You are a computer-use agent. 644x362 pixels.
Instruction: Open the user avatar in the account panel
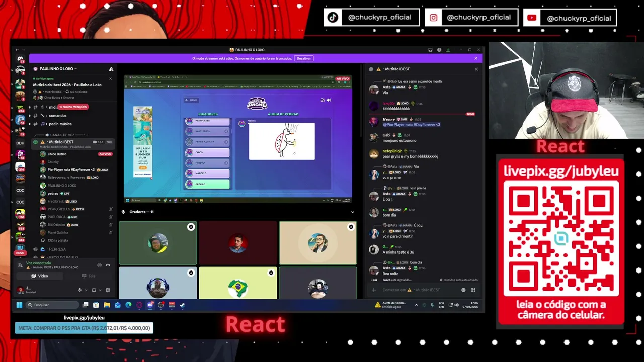click(20, 290)
